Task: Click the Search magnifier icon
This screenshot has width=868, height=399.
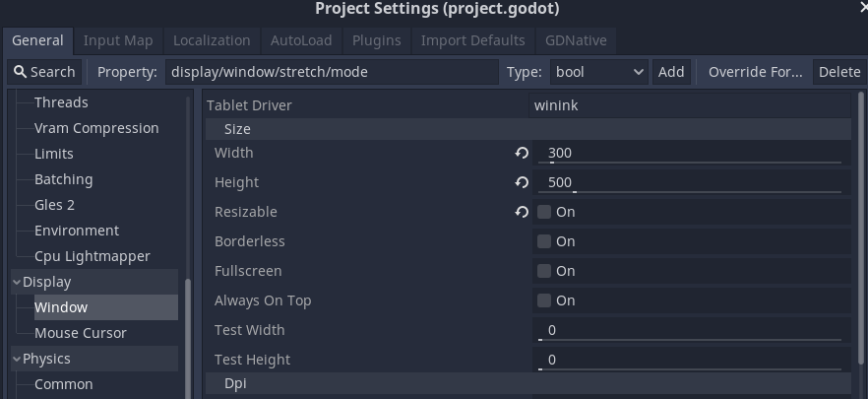Action: 20,72
